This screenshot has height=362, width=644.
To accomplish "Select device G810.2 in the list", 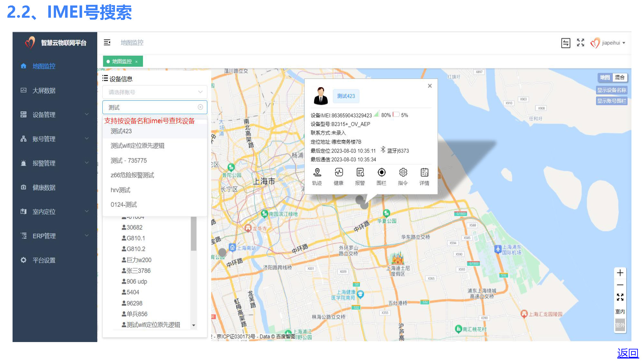I will coord(133,249).
